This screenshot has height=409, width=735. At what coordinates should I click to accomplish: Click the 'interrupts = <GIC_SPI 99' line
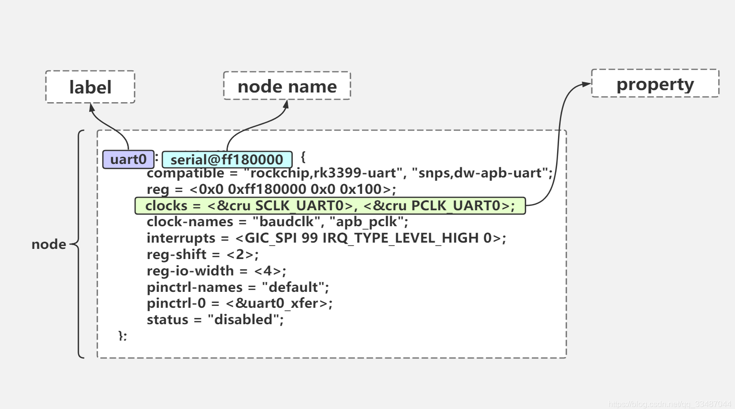pos(326,238)
